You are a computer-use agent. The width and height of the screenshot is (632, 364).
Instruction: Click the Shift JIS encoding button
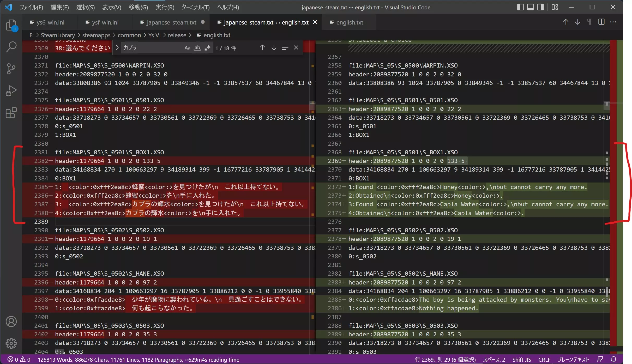pos(521,360)
